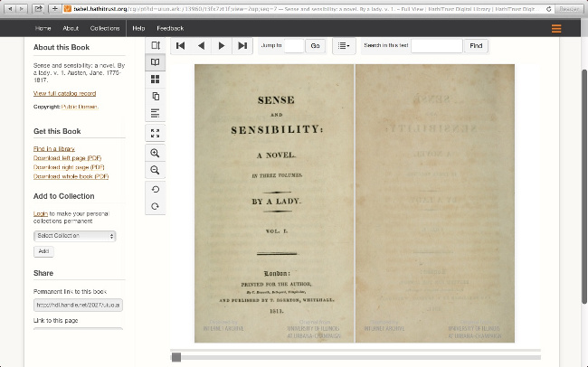Open the Collections menu item

tap(105, 29)
